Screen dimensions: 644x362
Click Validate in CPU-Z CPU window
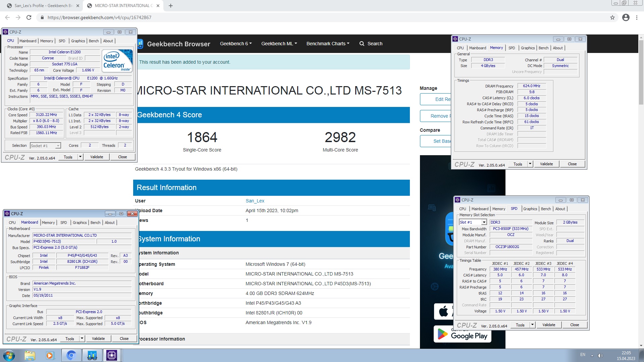(97, 157)
